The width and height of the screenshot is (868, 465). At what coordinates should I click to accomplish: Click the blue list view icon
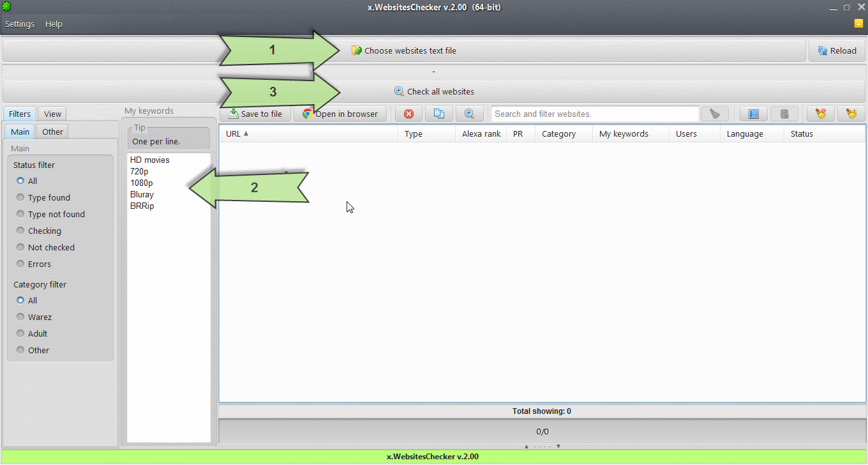point(754,114)
